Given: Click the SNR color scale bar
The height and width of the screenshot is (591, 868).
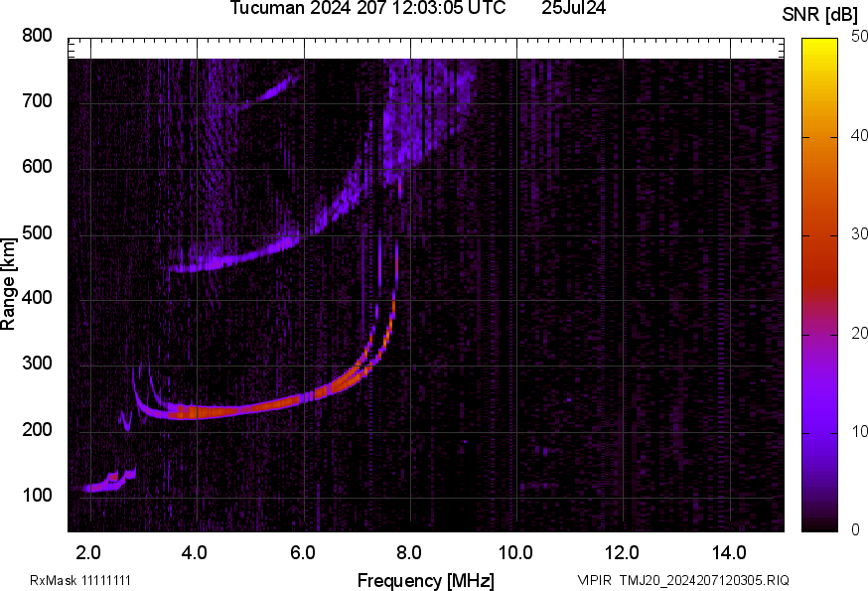Looking at the screenshot, I should [820, 285].
